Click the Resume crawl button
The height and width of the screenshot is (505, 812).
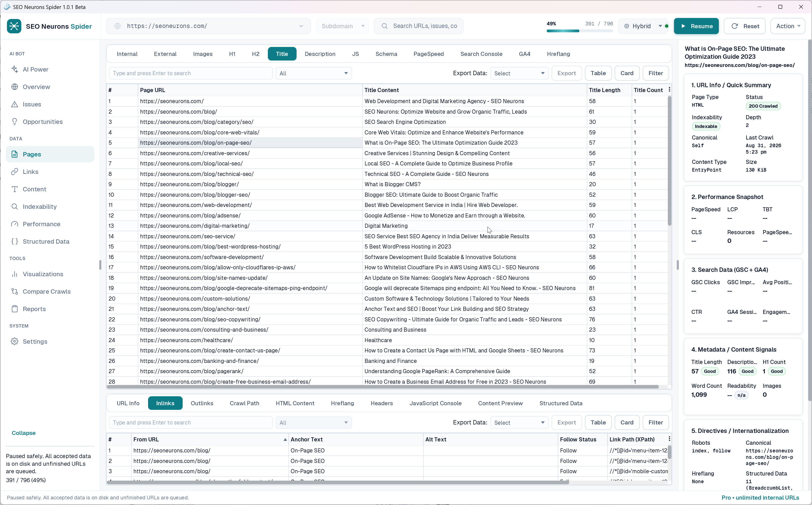pyautogui.click(x=696, y=26)
